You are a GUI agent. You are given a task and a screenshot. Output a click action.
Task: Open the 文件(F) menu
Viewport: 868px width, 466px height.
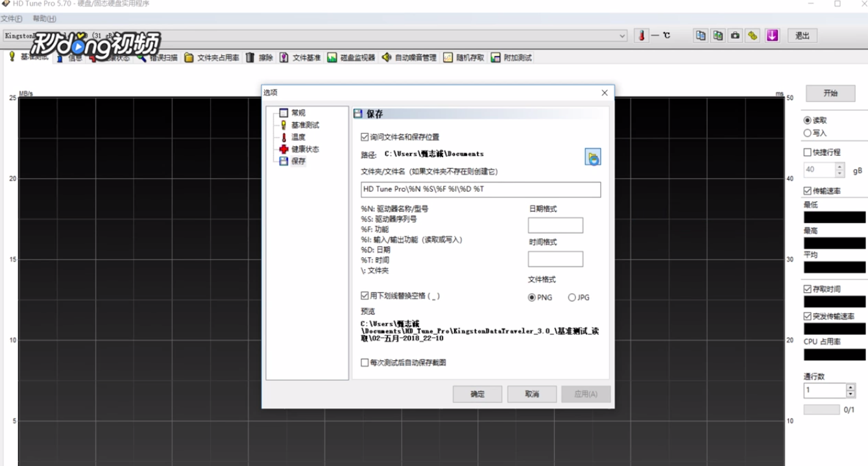pos(12,19)
